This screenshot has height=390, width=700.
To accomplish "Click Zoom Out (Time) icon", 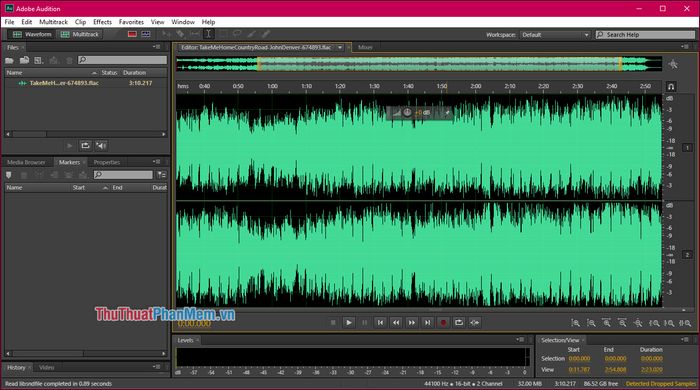I will 622,323.
